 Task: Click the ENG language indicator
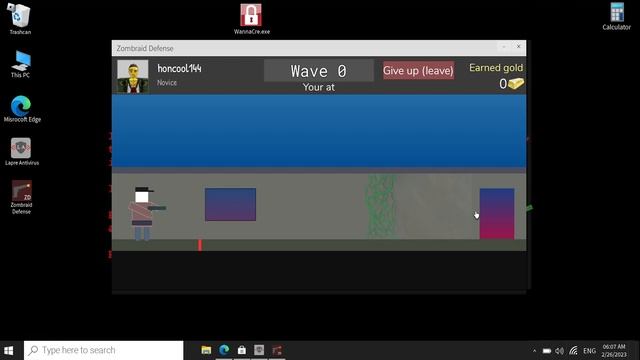click(x=589, y=351)
